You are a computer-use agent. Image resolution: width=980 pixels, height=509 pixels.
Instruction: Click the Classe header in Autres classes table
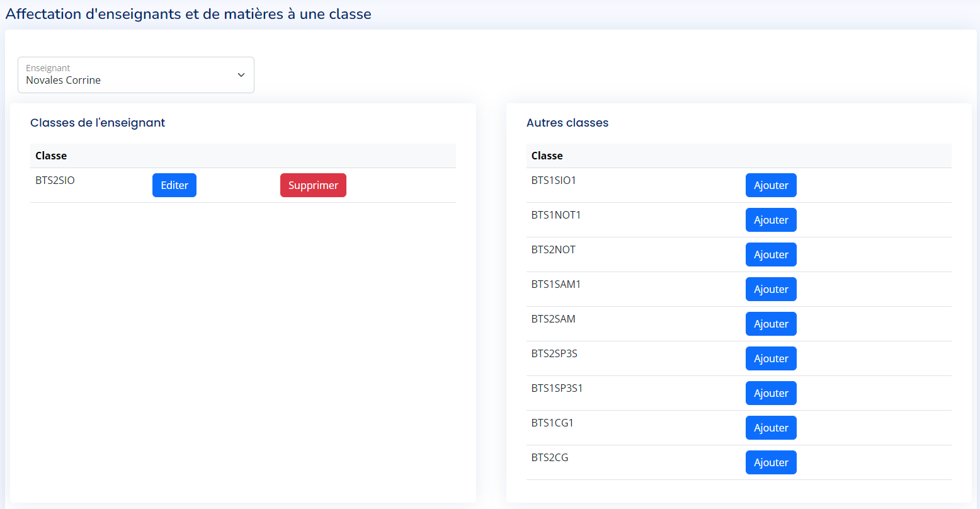[547, 156]
